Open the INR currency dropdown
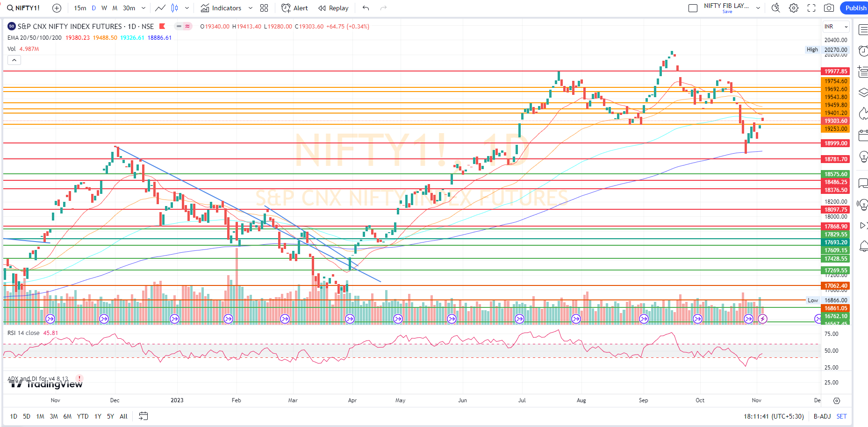This screenshot has height=427, width=868. pyautogui.click(x=836, y=27)
